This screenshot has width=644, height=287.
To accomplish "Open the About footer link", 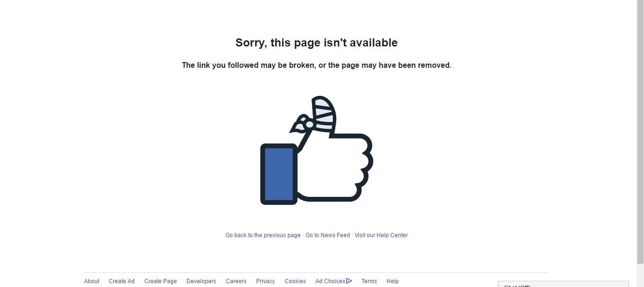I will point(92,281).
